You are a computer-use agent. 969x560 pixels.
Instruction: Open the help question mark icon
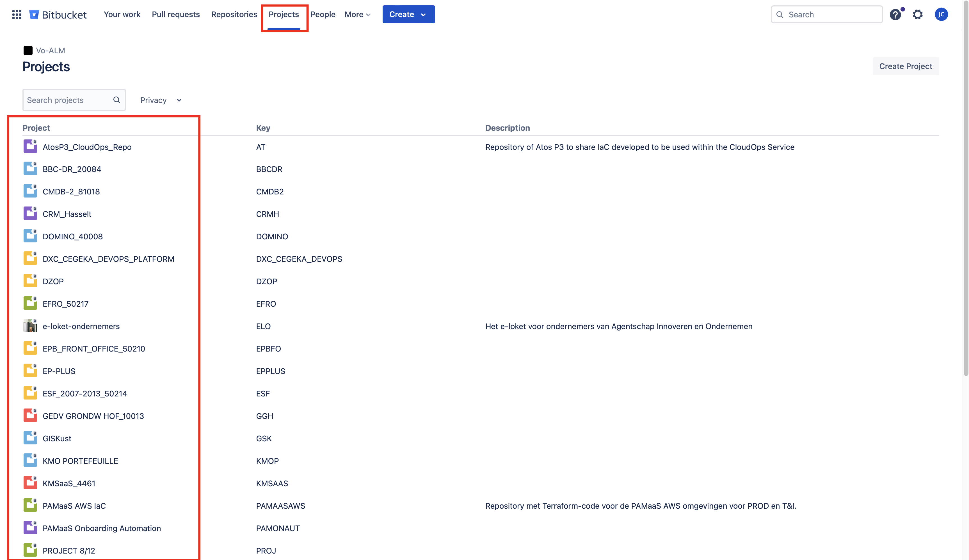895,15
